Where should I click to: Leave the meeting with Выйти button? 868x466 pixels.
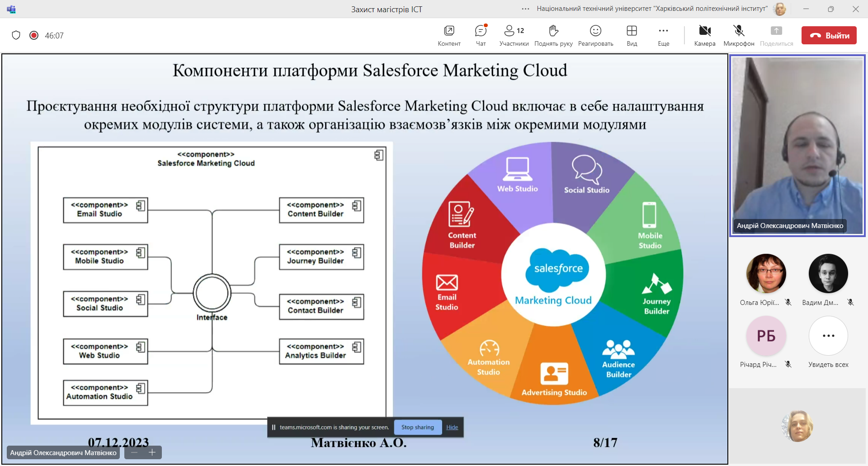pos(829,35)
